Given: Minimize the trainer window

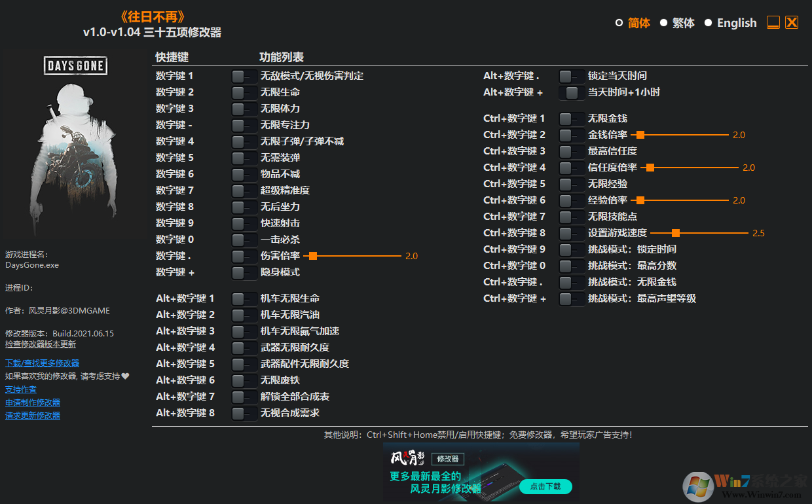Looking at the screenshot, I should click(773, 22).
